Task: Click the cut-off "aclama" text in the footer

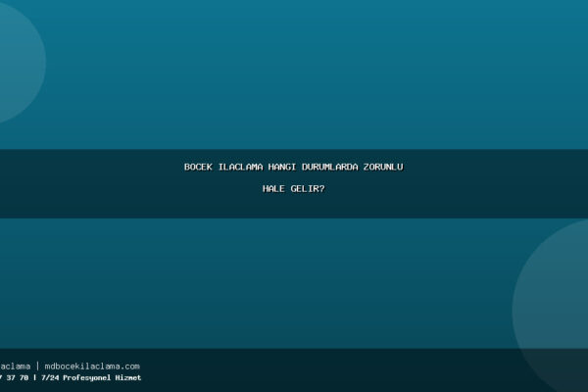Action: 15,366
